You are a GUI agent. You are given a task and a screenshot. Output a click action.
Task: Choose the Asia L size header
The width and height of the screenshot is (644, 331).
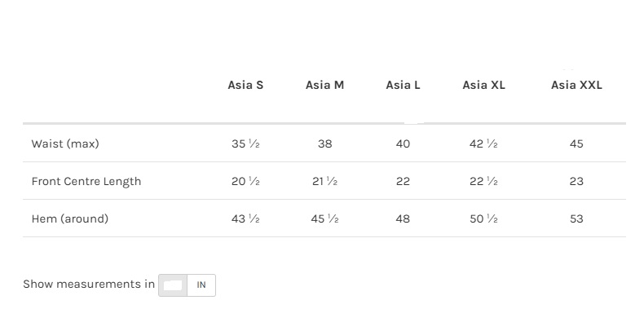click(403, 85)
